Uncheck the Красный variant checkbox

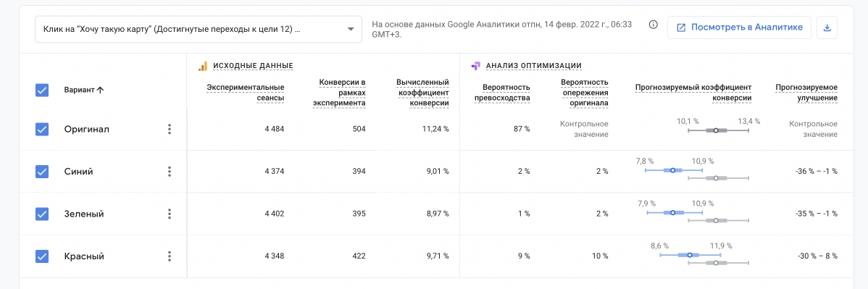tap(42, 256)
